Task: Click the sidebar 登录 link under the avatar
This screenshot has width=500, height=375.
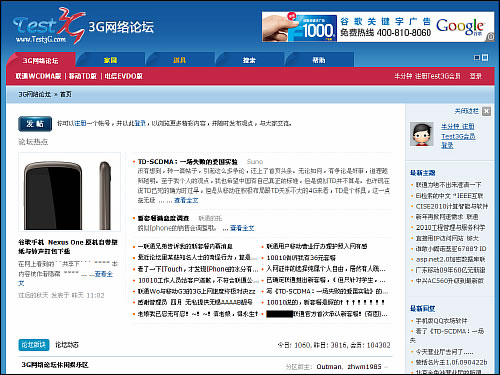Action: 447,145
